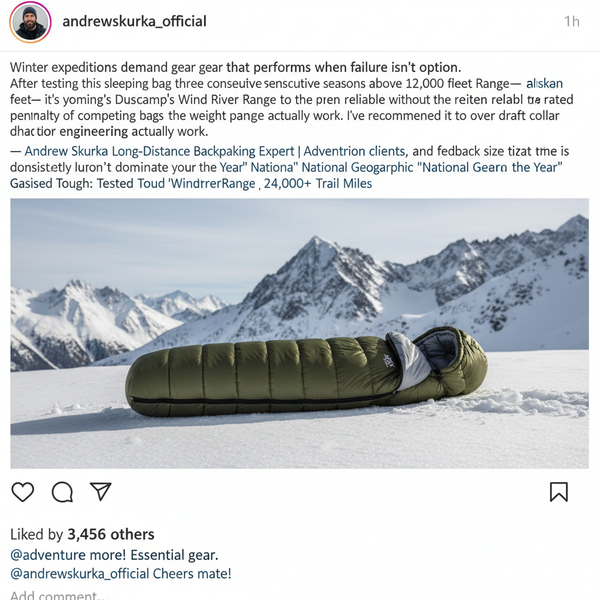Open the National Geographic caption link

(357, 168)
